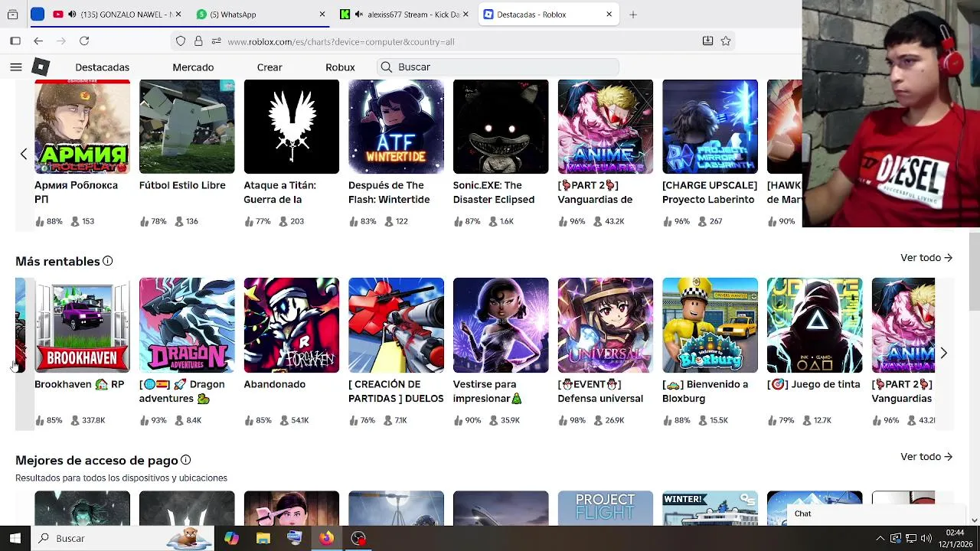
Task: Close the Destacadas - Roblox tab
Action: pos(609,15)
